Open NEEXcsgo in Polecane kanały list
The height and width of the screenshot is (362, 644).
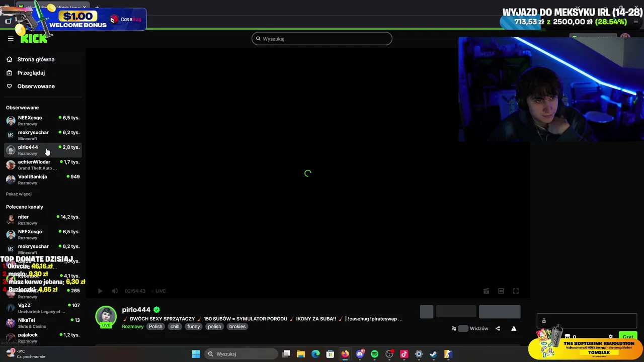(43, 234)
